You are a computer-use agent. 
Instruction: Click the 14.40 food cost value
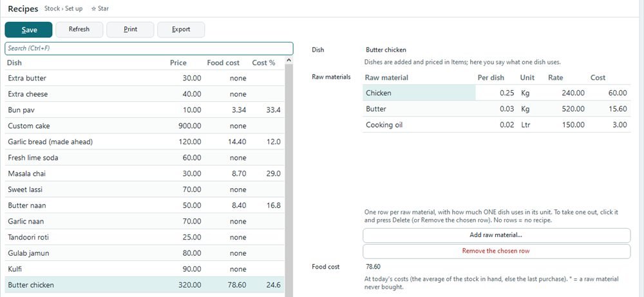tap(237, 142)
